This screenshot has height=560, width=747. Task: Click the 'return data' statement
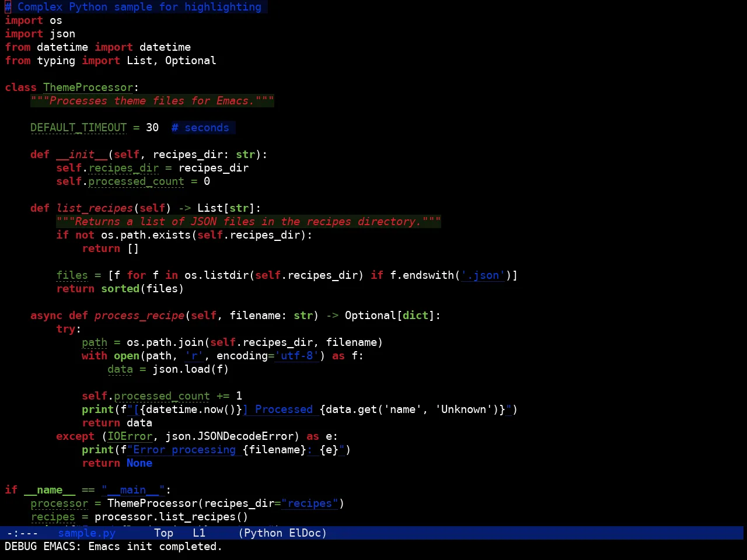click(117, 423)
